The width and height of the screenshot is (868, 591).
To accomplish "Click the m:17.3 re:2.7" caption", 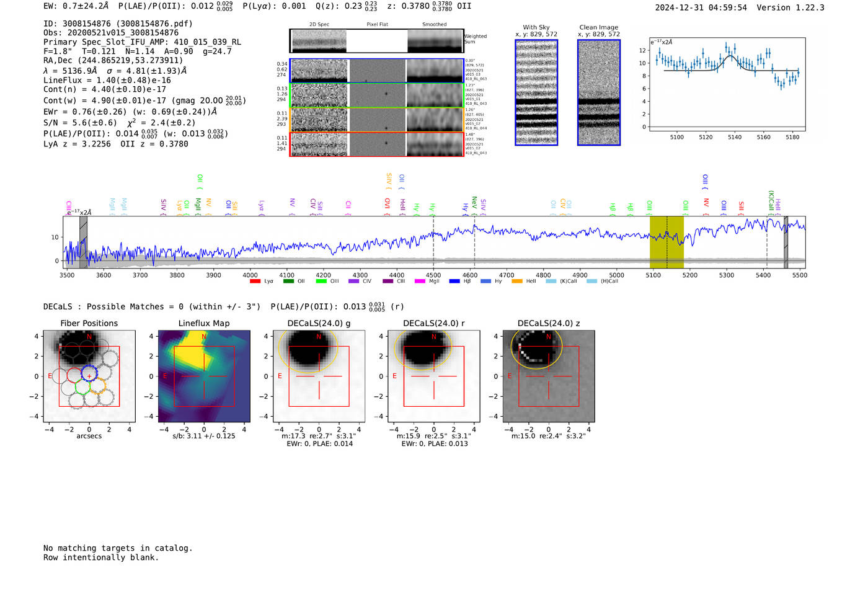I will point(319,436).
